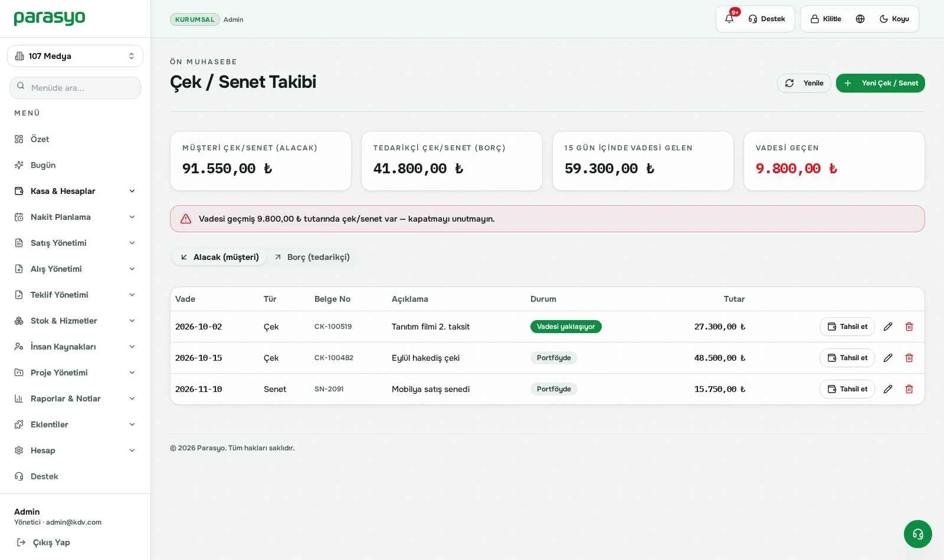Expand Satış Yönetimi section

[x=76, y=243]
